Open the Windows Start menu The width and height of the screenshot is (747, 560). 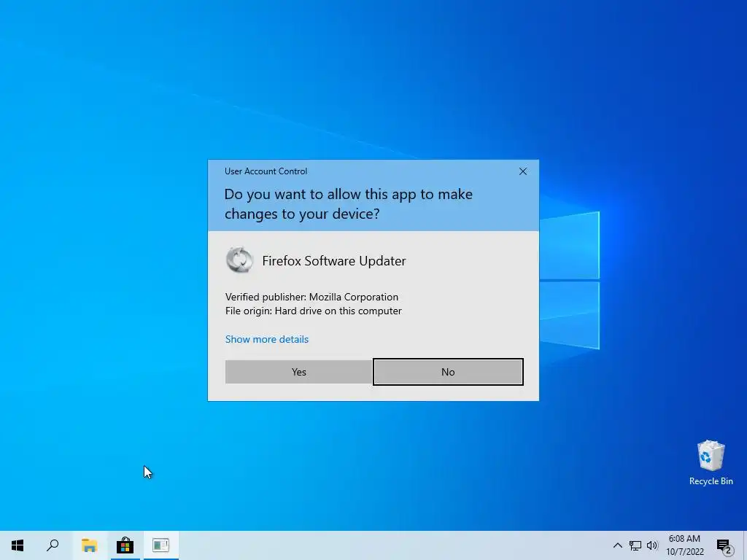pos(18,545)
